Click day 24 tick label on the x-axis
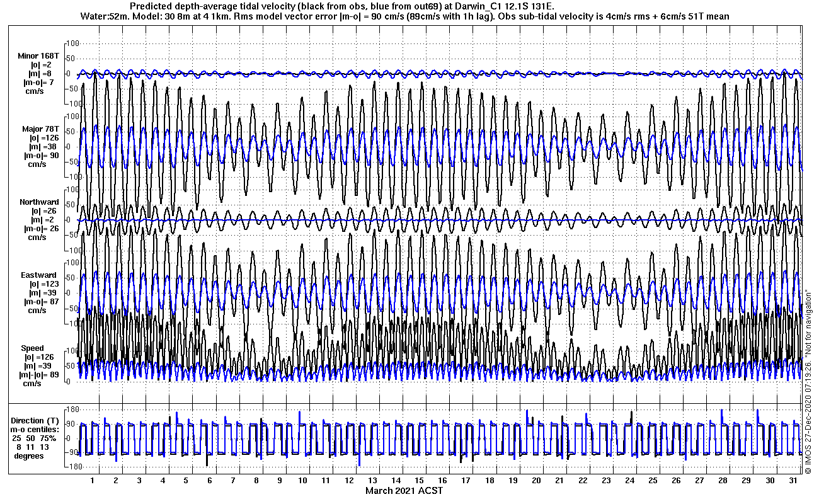The height and width of the screenshot is (504, 819). point(629,480)
